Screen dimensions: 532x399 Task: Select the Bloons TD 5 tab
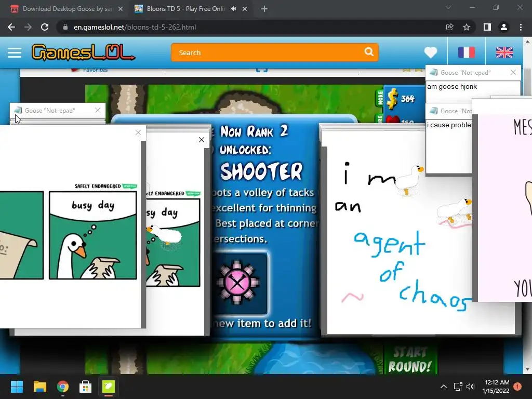pyautogui.click(x=185, y=9)
